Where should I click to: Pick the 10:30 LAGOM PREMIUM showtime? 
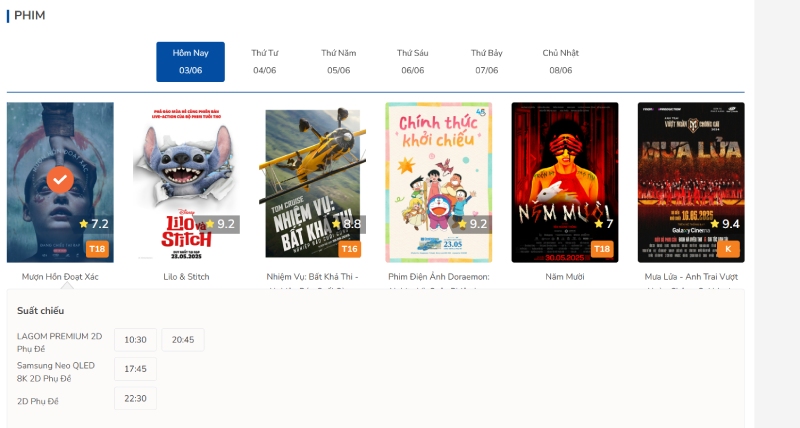point(135,340)
